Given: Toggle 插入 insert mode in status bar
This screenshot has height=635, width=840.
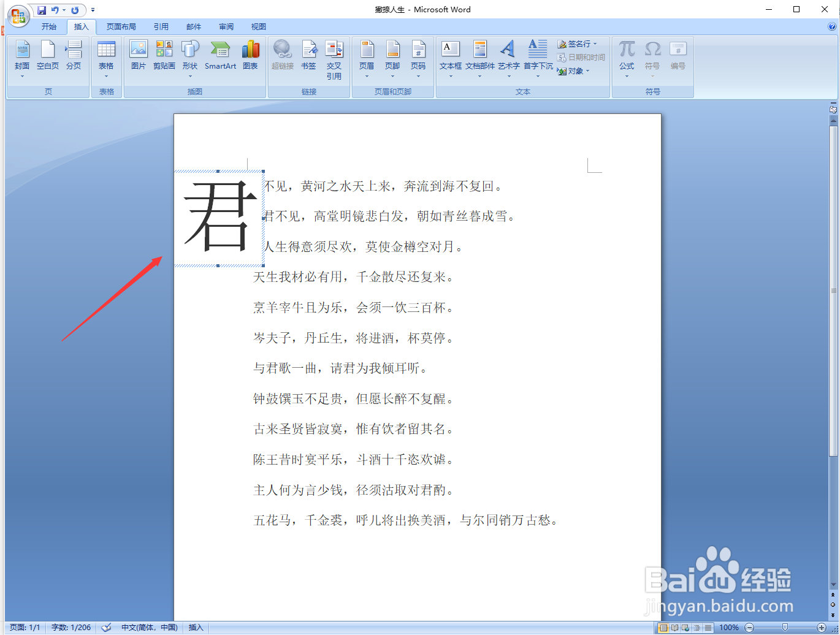Looking at the screenshot, I should 195,628.
